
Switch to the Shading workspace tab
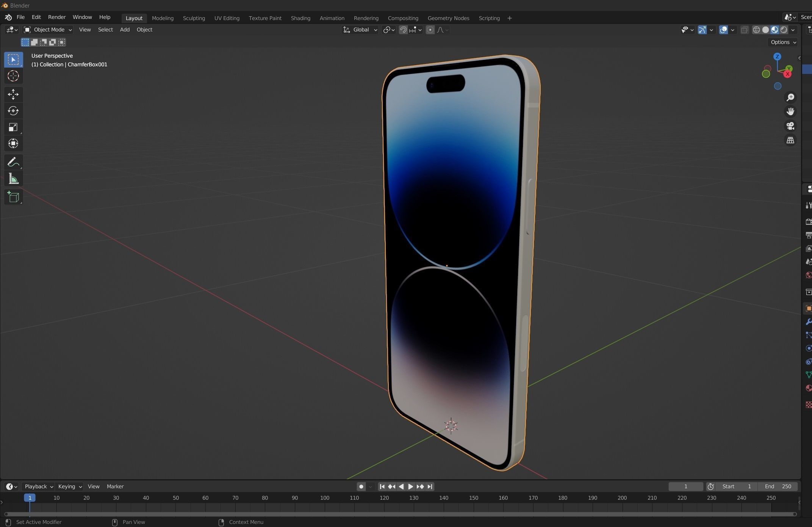[300, 18]
